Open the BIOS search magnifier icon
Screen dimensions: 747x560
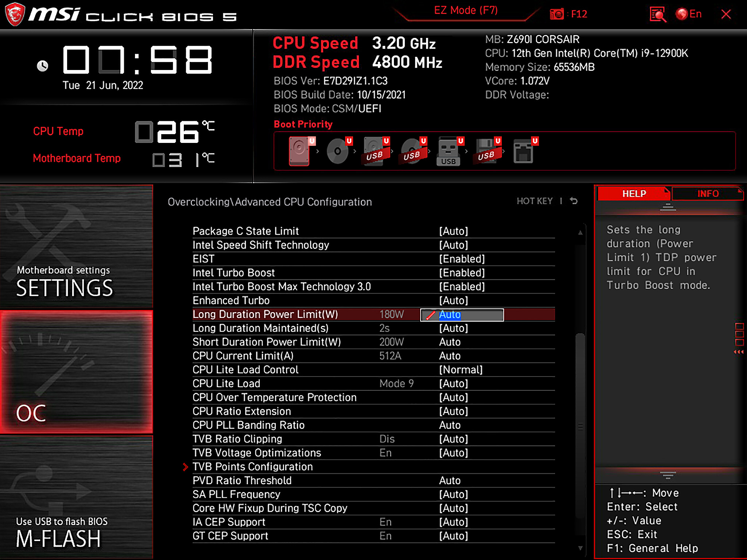[x=658, y=14]
